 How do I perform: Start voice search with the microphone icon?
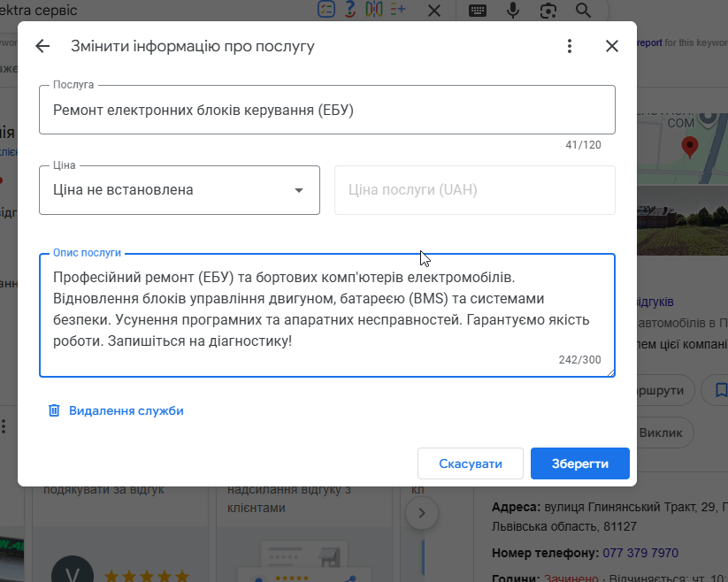513,11
